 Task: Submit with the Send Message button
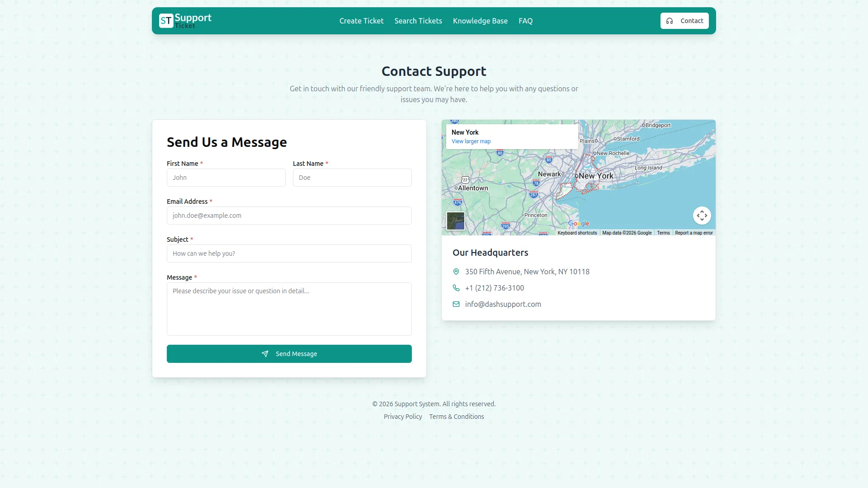[x=289, y=354]
